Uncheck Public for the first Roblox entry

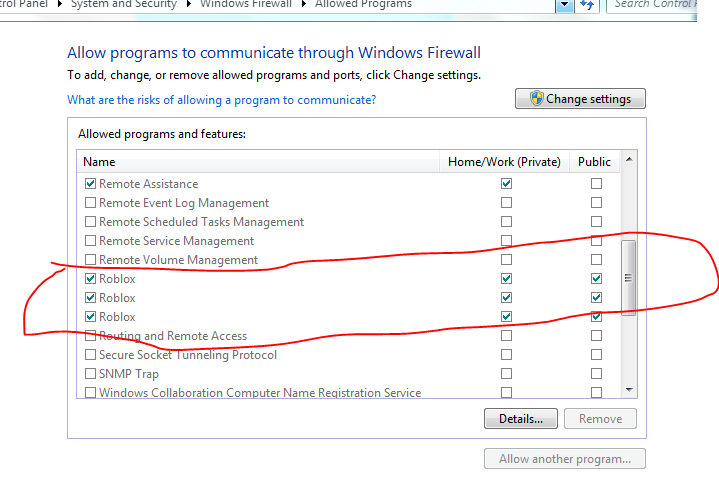[x=596, y=279]
